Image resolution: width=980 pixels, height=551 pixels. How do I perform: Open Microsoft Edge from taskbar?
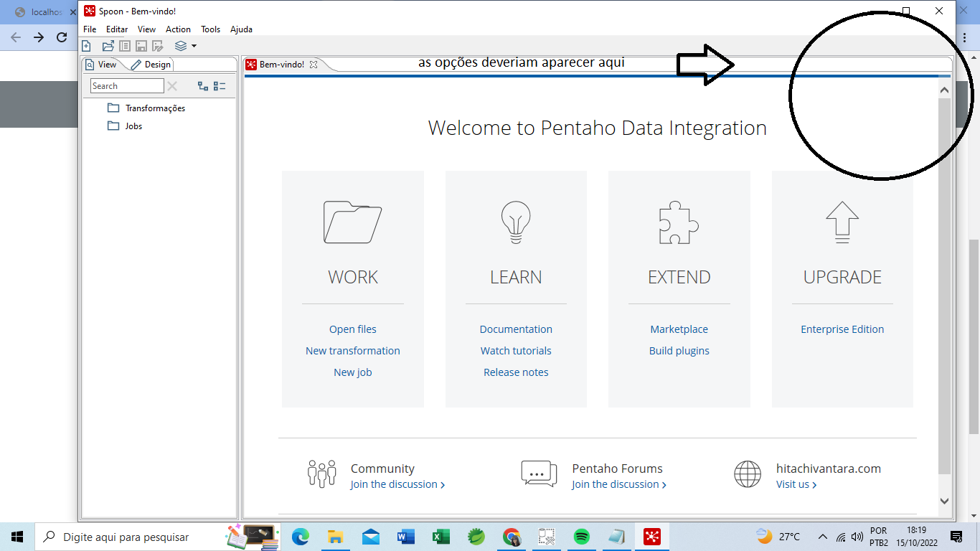click(x=301, y=537)
